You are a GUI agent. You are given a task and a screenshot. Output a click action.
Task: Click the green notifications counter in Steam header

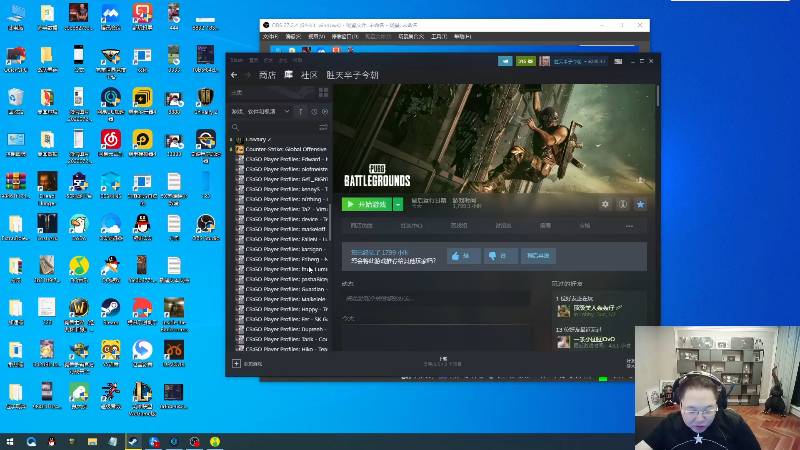coord(526,61)
